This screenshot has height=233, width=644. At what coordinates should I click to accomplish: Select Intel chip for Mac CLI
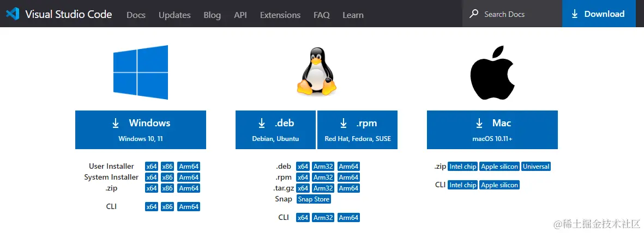(x=463, y=185)
